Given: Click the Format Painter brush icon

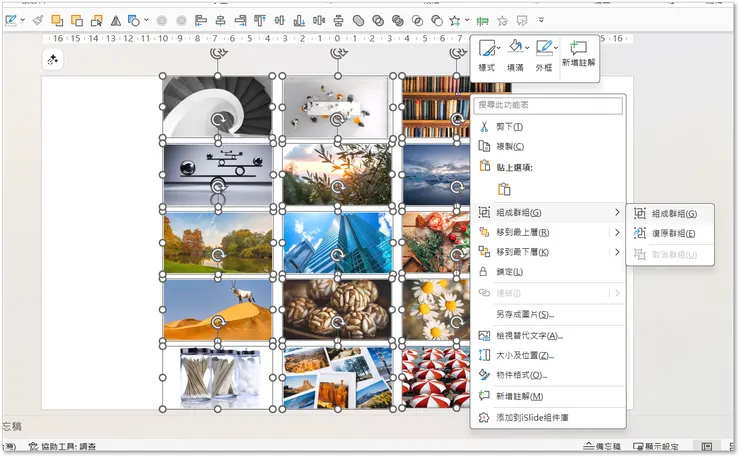Looking at the screenshot, I should pos(38,20).
